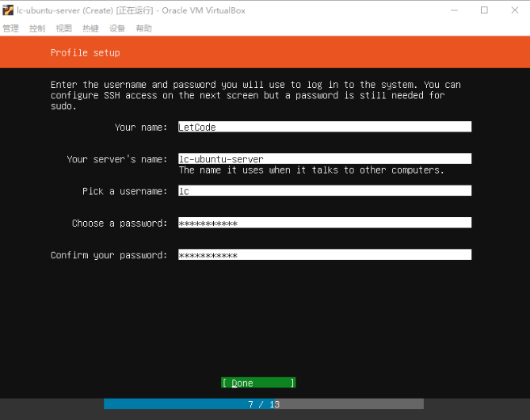Focus the server's name input field

coord(325,158)
